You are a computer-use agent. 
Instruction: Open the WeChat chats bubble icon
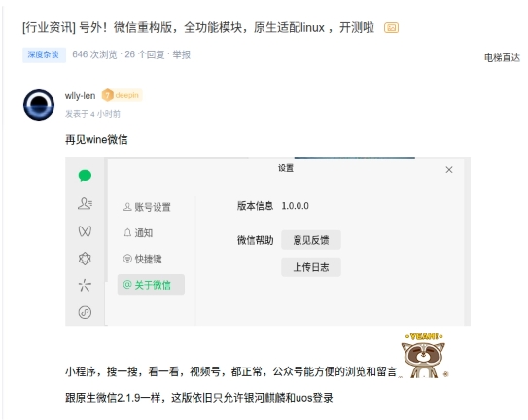85,176
